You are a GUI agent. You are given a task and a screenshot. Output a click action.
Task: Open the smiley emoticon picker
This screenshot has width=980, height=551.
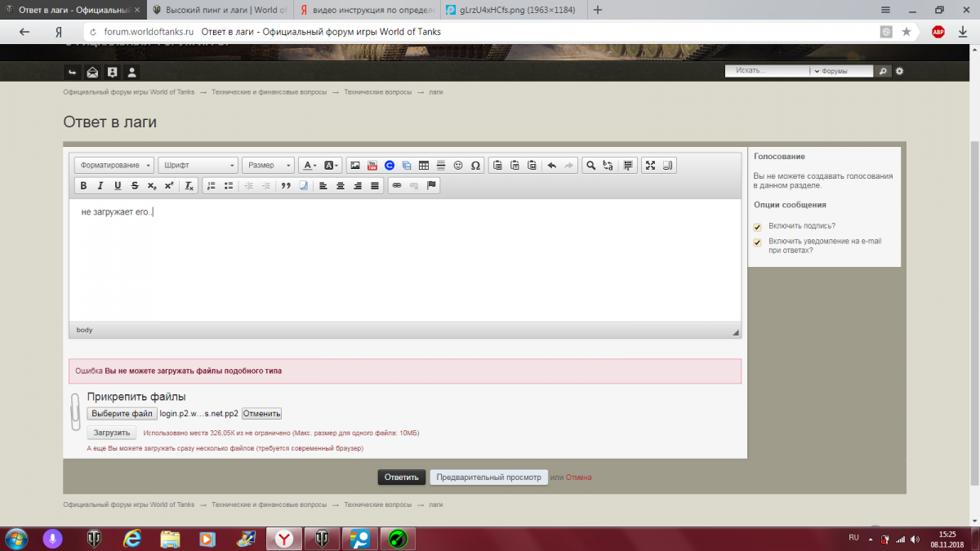pos(458,165)
